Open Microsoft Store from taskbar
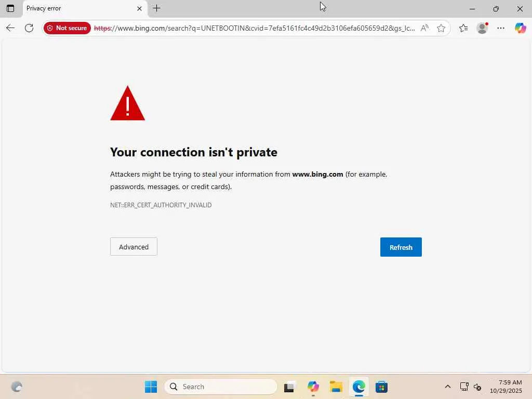The width and height of the screenshot is (532, 399). [x=381, y=387]
